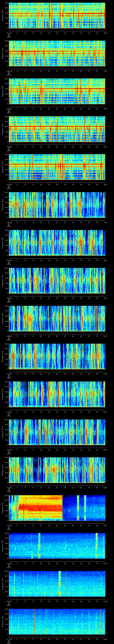Click the 4:00 end time label
The image size is (114, 644).
click(105, 109)
